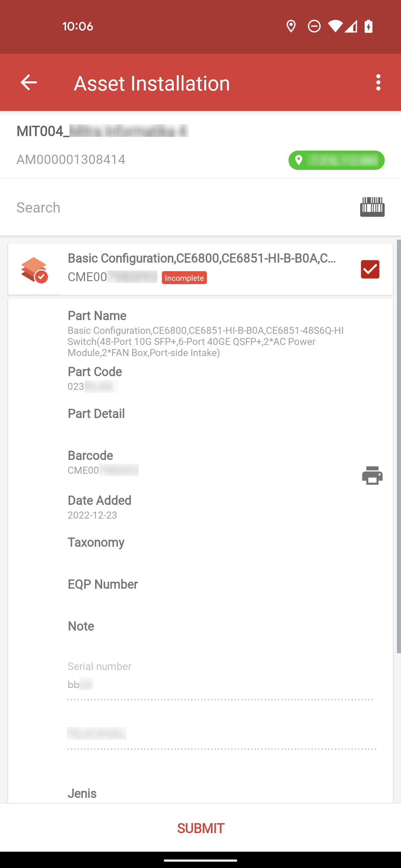Tap the green location pin badge
Image resolution: width=401 pixels, height=868 pixels.
tap(336, 160)
